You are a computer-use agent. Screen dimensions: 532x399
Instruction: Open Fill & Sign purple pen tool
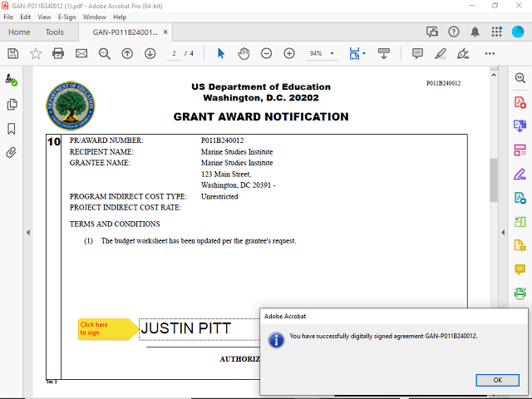pos(520,174)
